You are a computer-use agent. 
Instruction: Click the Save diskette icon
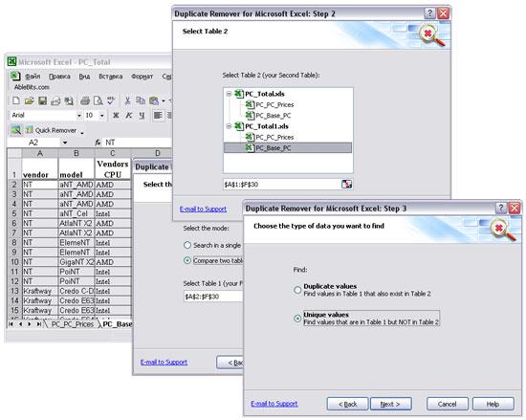(x=42, y=100)
